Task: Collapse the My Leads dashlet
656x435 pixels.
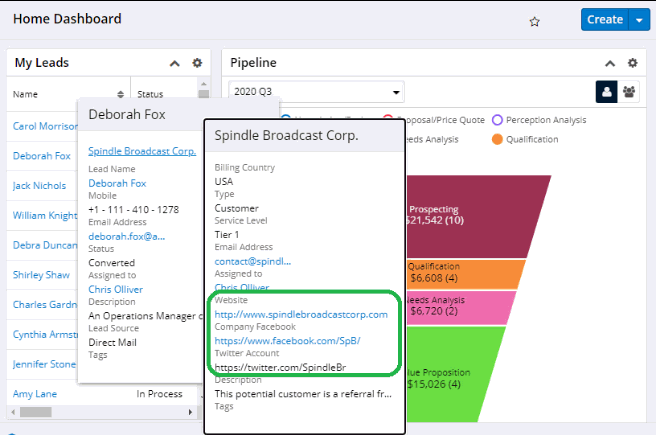Action: (174, 64)
